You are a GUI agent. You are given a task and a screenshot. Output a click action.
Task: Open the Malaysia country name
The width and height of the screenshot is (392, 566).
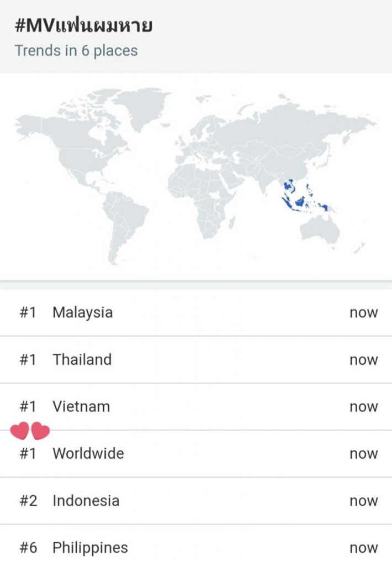click(x=82, y=312)
